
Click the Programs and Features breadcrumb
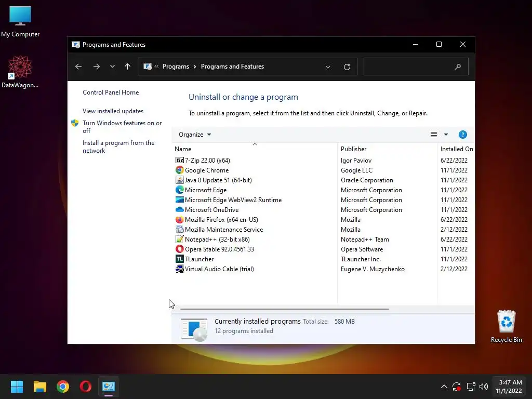232,66
